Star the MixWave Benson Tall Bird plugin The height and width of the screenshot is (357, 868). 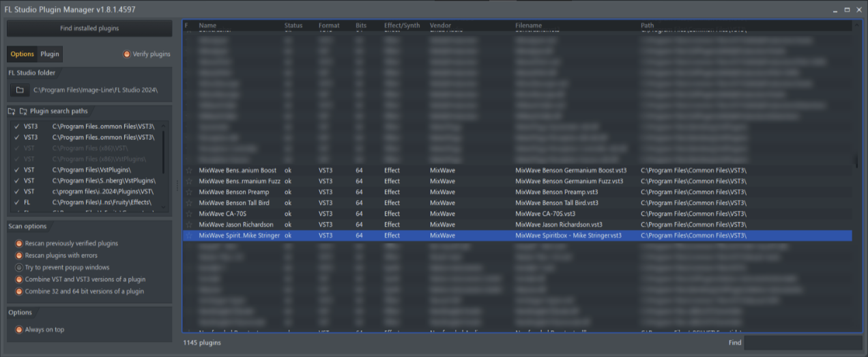pos(189,203)
